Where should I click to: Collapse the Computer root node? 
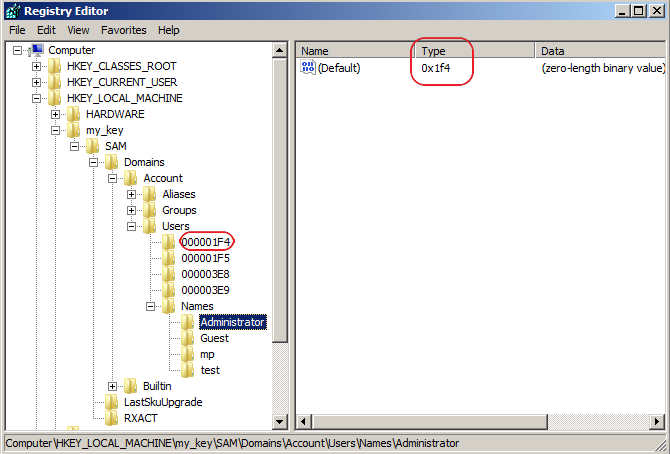(18, 51)
